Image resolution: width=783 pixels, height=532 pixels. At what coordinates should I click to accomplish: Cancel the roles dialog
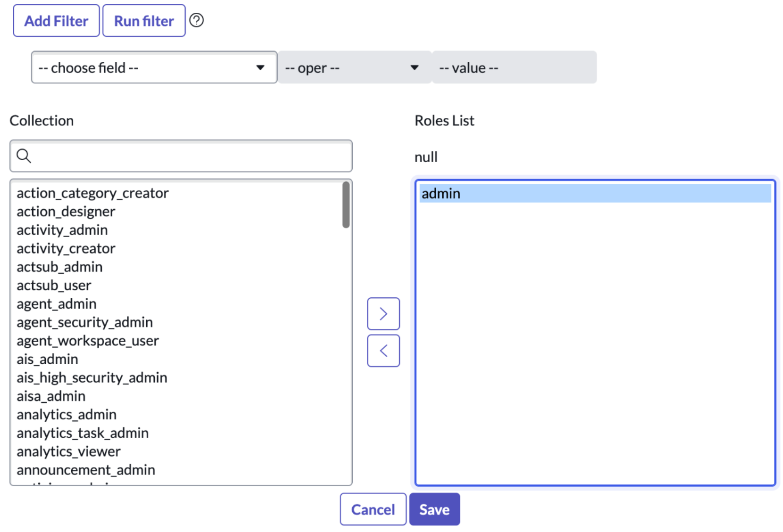point(373,509)
